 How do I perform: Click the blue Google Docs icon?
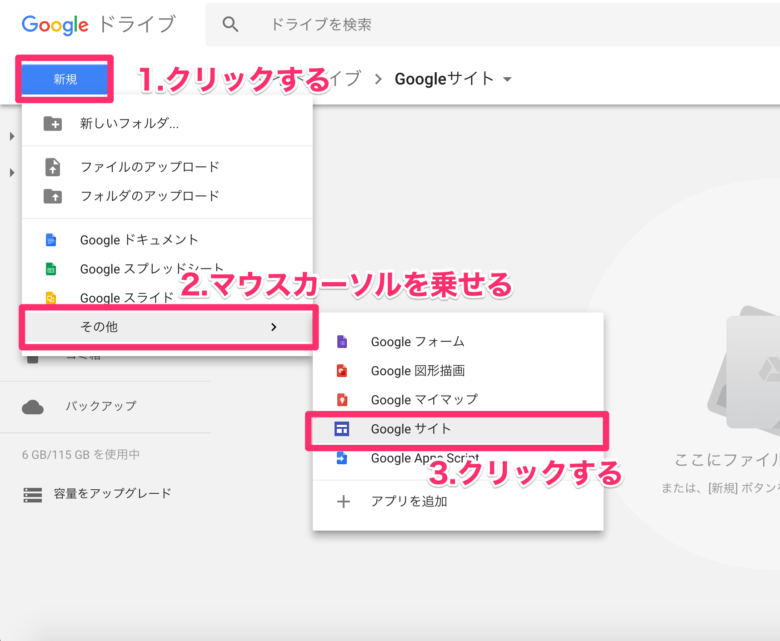coord(51,240)
